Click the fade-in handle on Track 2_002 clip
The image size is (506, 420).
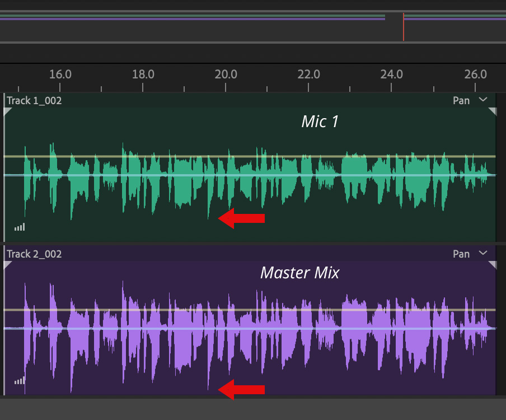[x=8, y=265]
